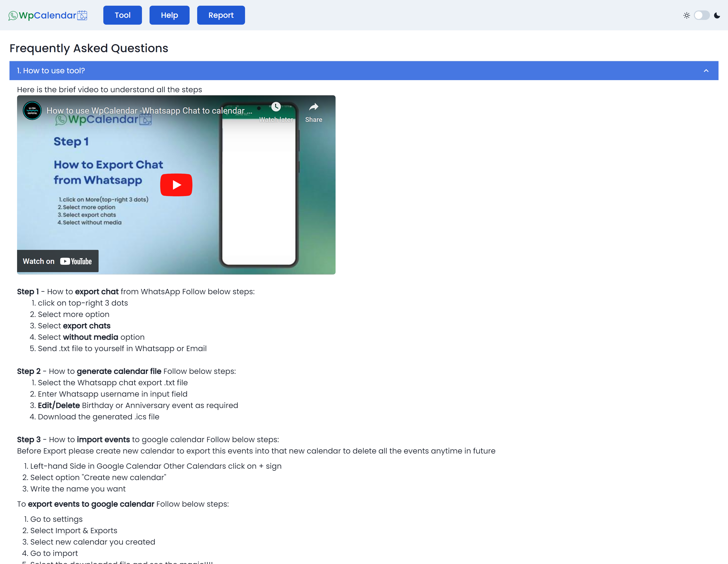Screen dimensions: 728x564
Task: Click the 'Frequently Asked Questions' heading
Action: (x=89, y=48)
